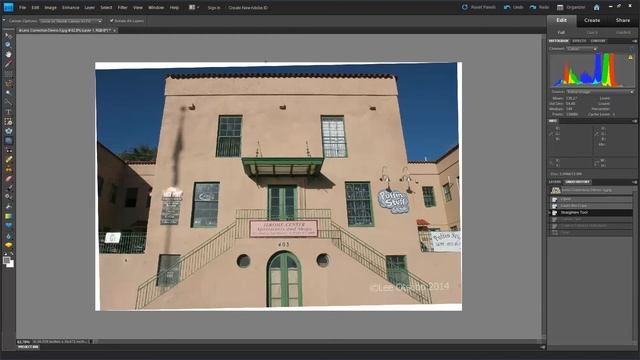Open the Enhance menu

71,7
